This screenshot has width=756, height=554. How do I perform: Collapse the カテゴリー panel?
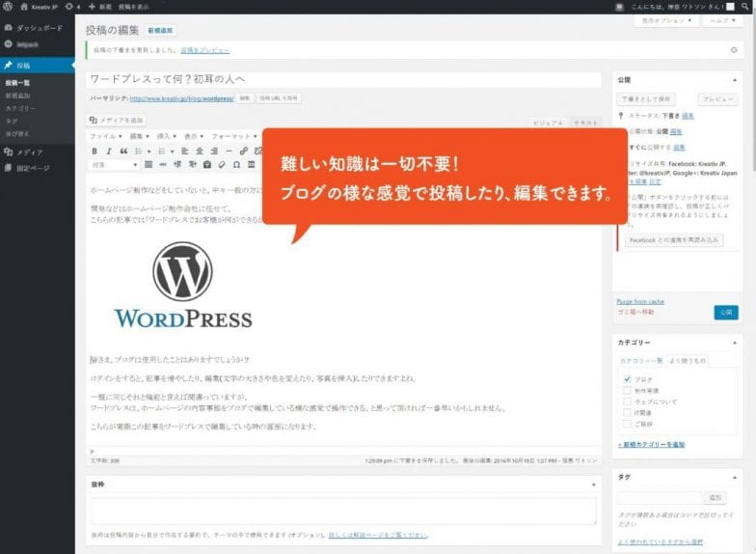(735, 343)
